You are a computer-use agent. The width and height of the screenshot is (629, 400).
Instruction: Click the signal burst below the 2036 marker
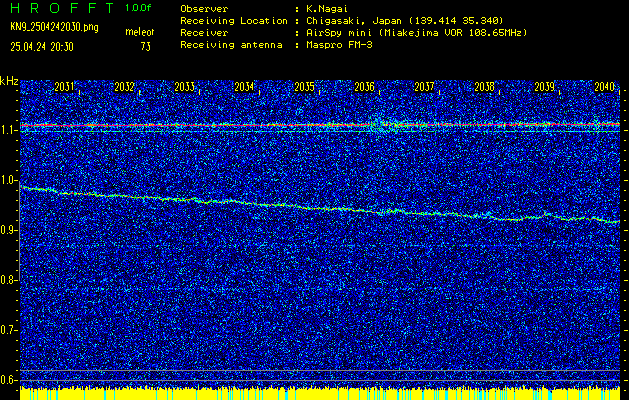pyautogui.click(x=381, y=125)
